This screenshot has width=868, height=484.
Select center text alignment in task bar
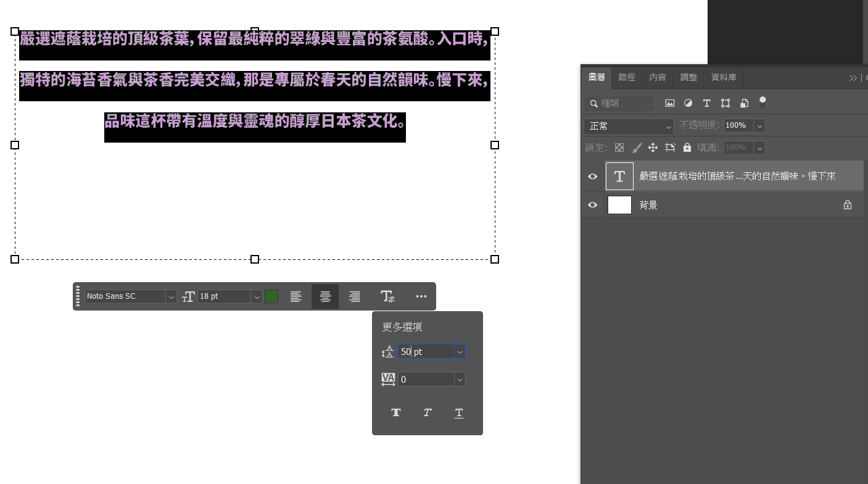[325, 297]
